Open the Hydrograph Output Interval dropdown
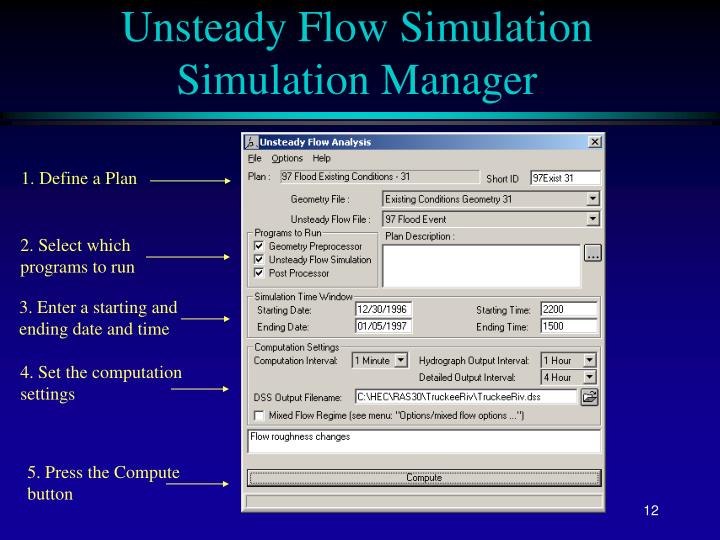720x540 pixels. pos(590,360)
